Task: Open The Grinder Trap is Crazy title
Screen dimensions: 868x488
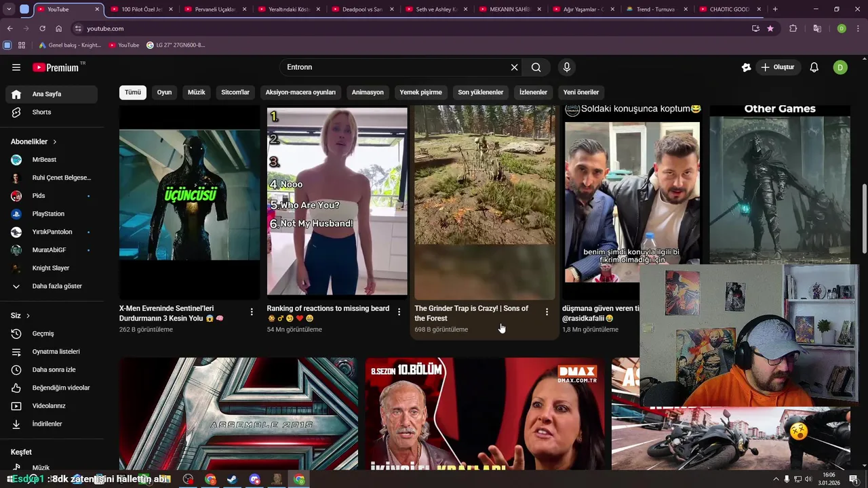Action: tap(471, 313)
